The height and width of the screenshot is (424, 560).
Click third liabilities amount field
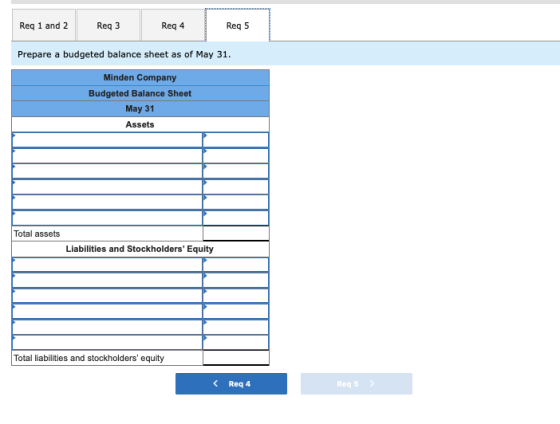point(236,296)
